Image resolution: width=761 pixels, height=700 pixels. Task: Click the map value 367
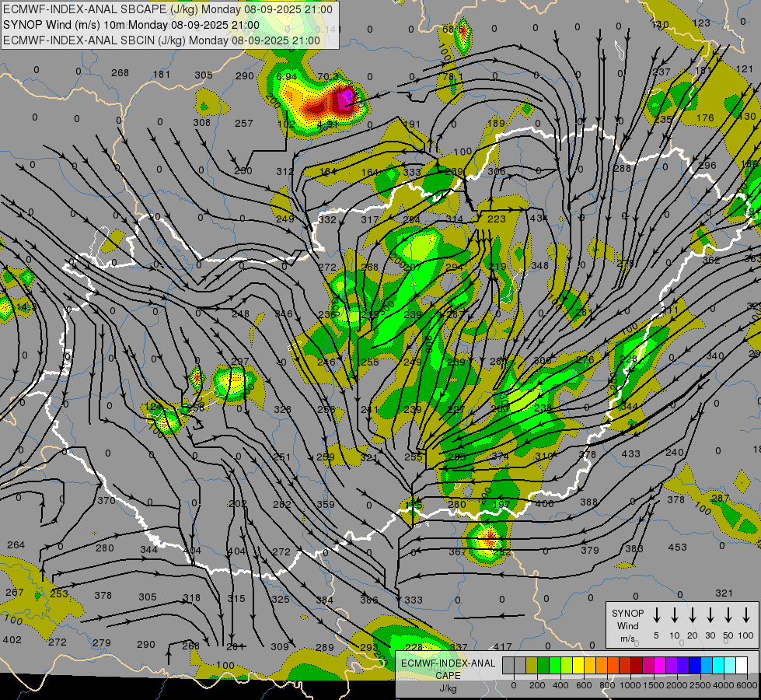457,552
